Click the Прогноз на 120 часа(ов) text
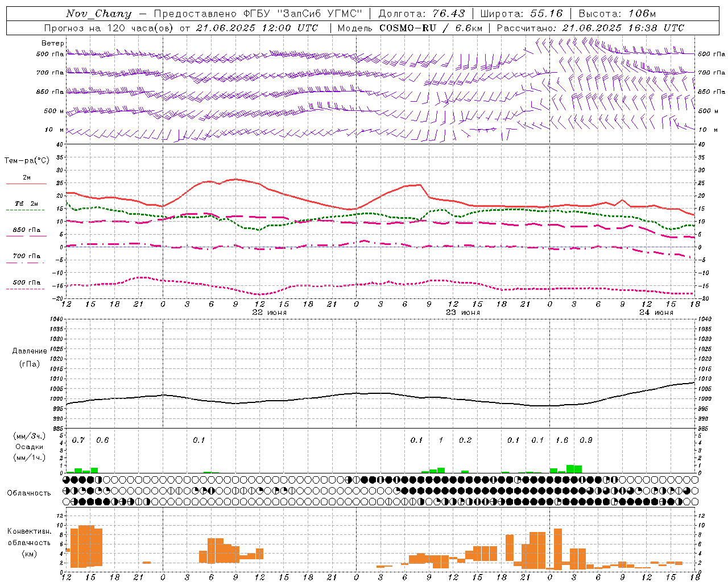The width and height of the screenshot is (728, 582). [x=110, y=28]
